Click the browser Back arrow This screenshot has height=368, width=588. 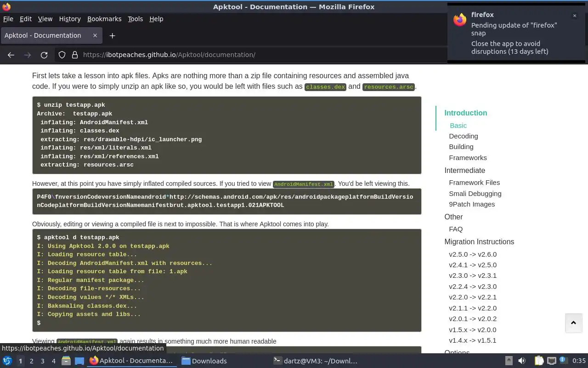click(11, 55)
